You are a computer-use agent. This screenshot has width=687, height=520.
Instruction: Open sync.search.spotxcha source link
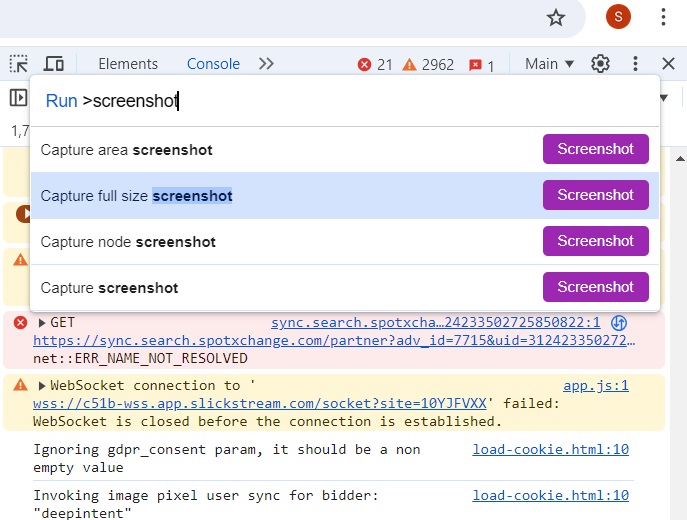[x=436, y=322]
